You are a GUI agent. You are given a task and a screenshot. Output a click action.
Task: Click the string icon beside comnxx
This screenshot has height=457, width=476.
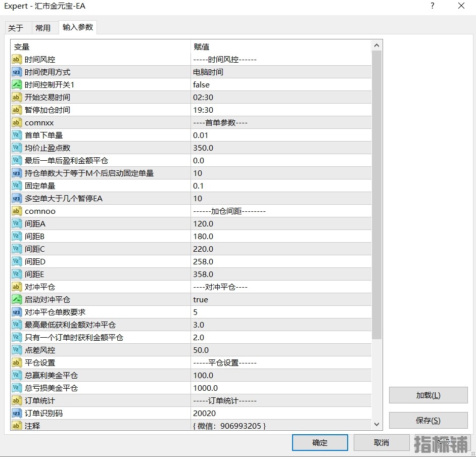pyautogui.click(x=17, y=123)
